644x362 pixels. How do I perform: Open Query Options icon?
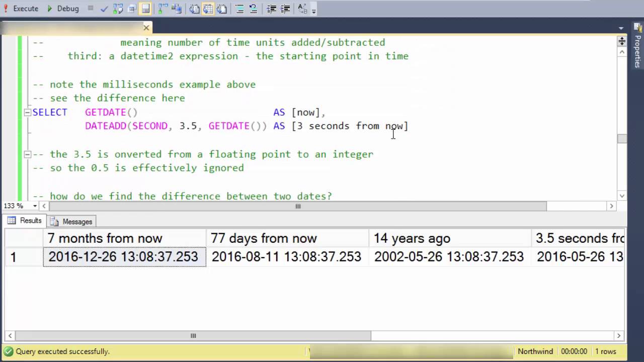click(131, 9)
